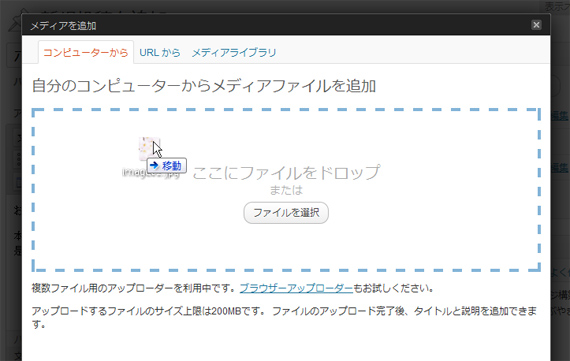The height and width of the screenshot is (361, 570).
Task: Open the ブラウザーアップローダー link
Action: click(296, 288)
